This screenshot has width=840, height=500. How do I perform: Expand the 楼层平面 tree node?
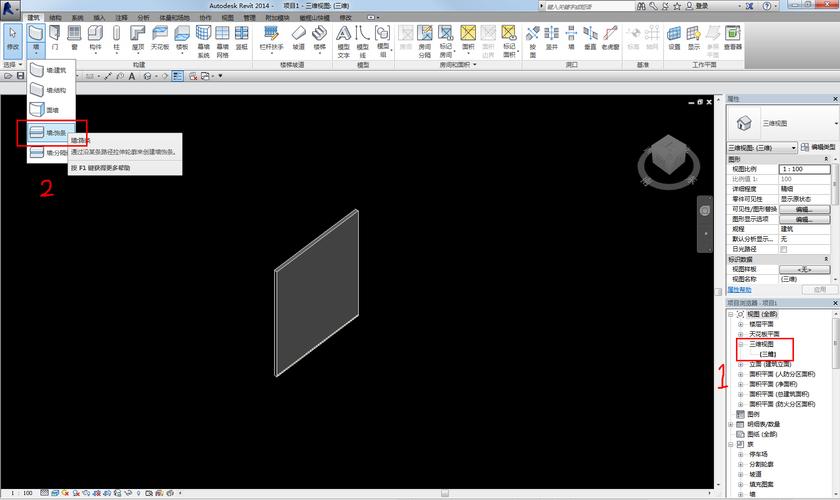[740, 324]
